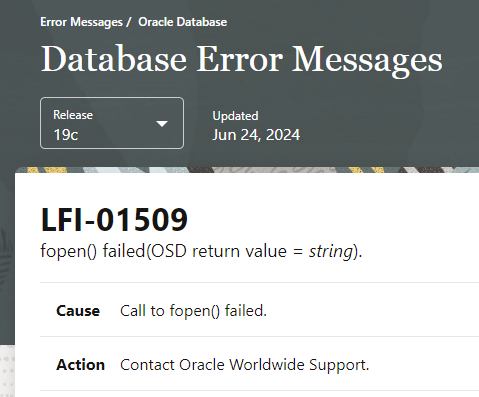Click the patterned banner strip above content
This screenshot has width=479, height=397.
click(x=247, y=170)
